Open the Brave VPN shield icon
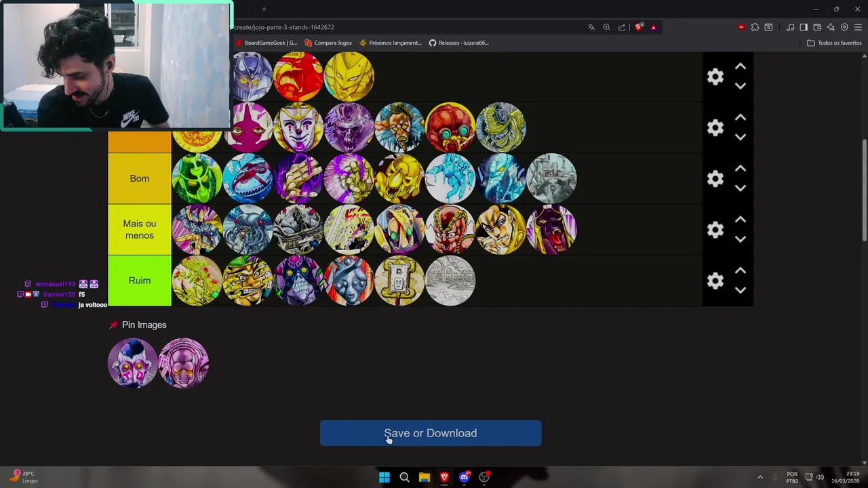The height and width of the screenshot is (488, 868). (844, 27)
